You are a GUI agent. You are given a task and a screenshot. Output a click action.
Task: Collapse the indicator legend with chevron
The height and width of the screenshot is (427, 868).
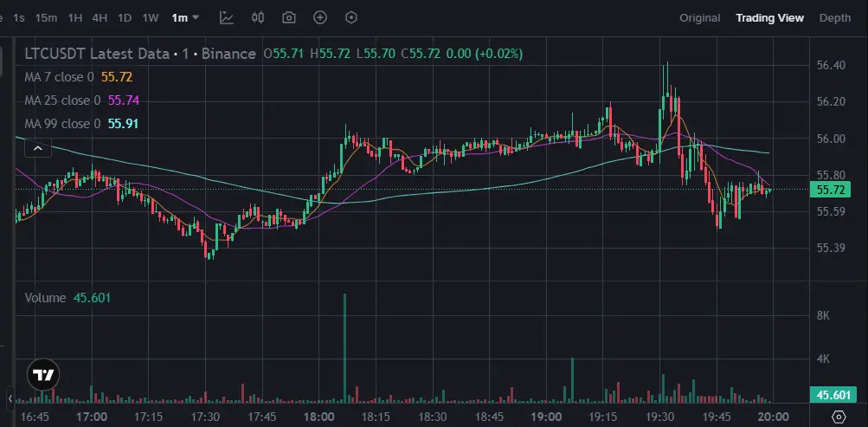click(38, 148)
